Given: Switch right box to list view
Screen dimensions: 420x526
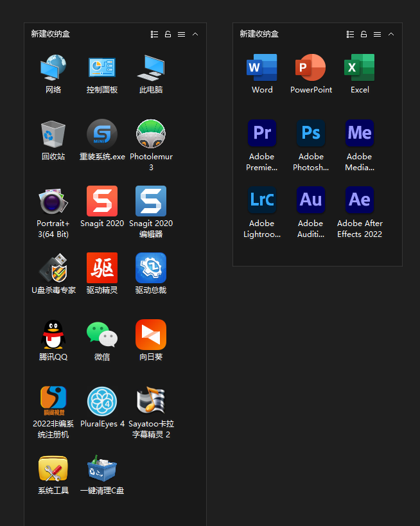Looking at the screenshot, I should 350,34.
